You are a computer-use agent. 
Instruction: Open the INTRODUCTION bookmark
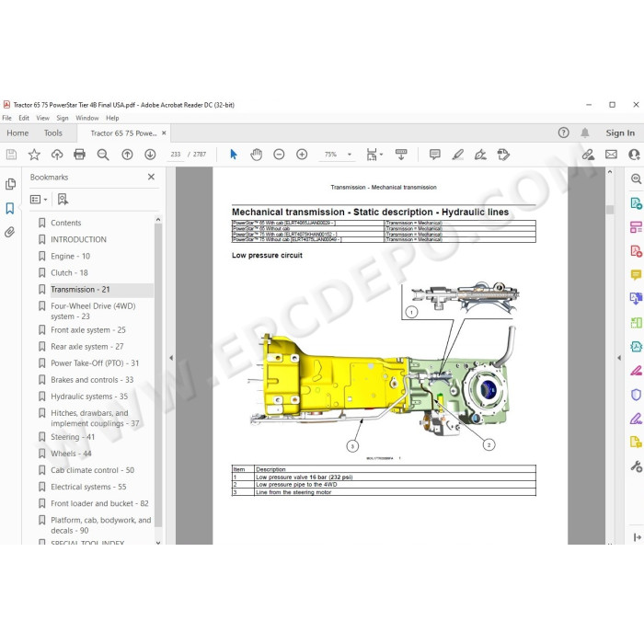[78, 239]
